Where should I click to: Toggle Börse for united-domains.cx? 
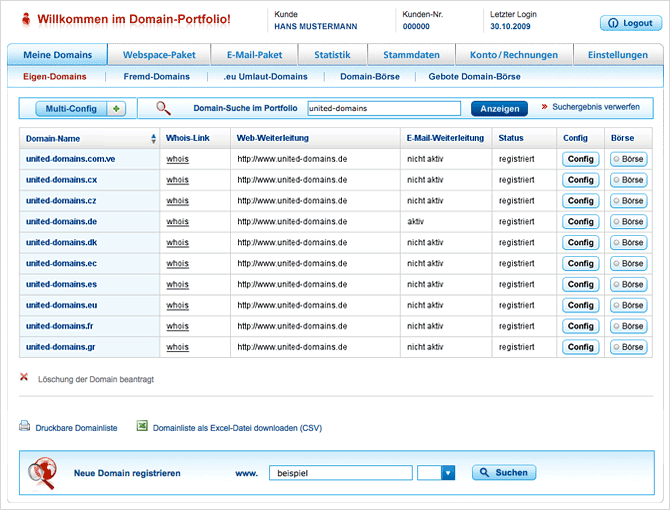(x=629, y=180)
